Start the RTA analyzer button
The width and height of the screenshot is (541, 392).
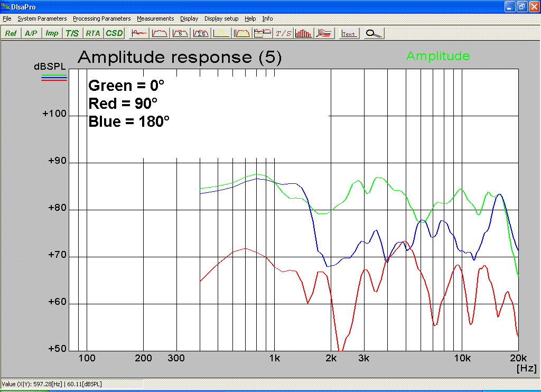tap(93, 33)
